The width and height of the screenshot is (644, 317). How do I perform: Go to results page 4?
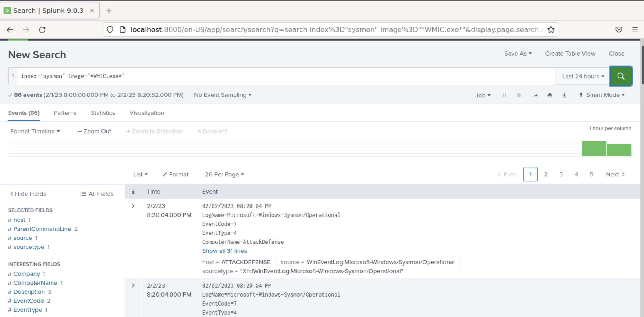click(576, 174)
